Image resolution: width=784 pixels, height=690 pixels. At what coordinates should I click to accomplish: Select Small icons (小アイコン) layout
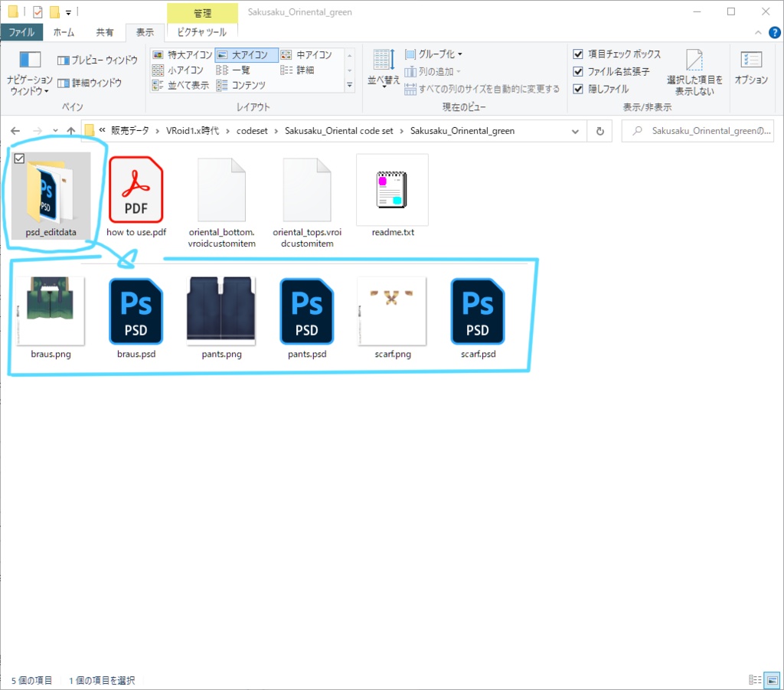click(x=178, y=70)
